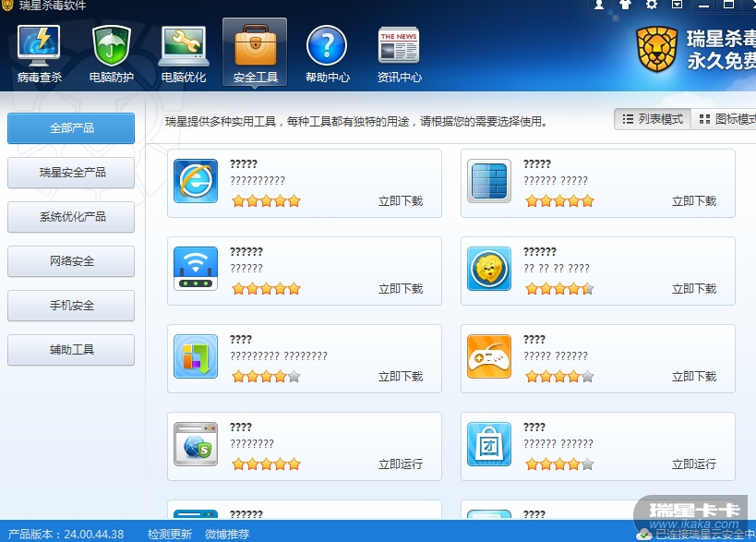Image resolution: width=756 pixels, height=542 pixels.
Task: Click the round lion face tool icon
Action: [489, 269]
